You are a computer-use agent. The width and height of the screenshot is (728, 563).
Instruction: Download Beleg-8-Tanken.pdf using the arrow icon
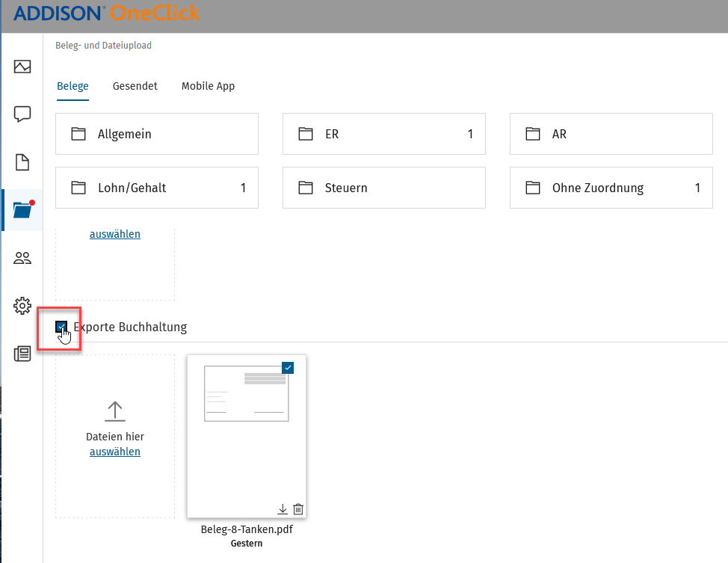[283, 509]
